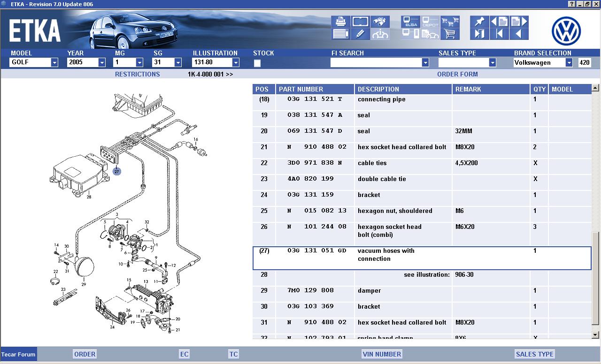Click the scrollbar up arrow
601x364 pixels.
(x=595, y=88)
